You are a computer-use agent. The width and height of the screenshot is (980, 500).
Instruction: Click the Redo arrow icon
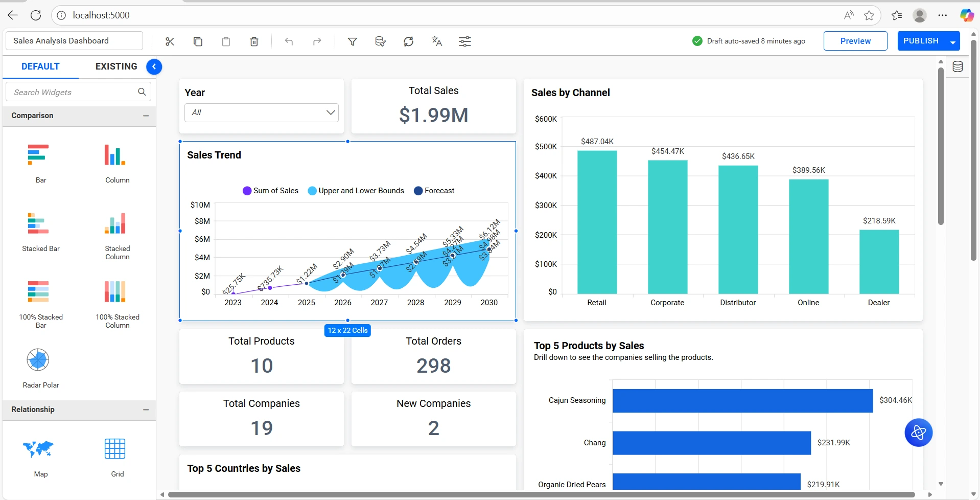click(317, 41)
